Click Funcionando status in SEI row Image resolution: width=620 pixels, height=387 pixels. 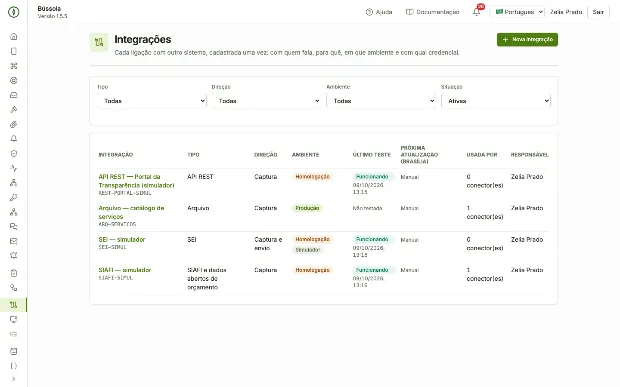pyautogui.click(x=372, y=240)
